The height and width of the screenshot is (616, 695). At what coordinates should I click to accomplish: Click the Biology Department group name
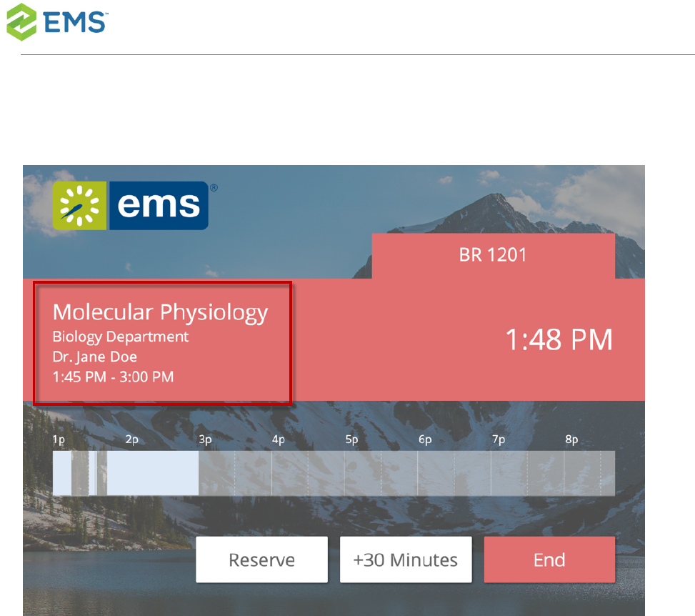121,337
